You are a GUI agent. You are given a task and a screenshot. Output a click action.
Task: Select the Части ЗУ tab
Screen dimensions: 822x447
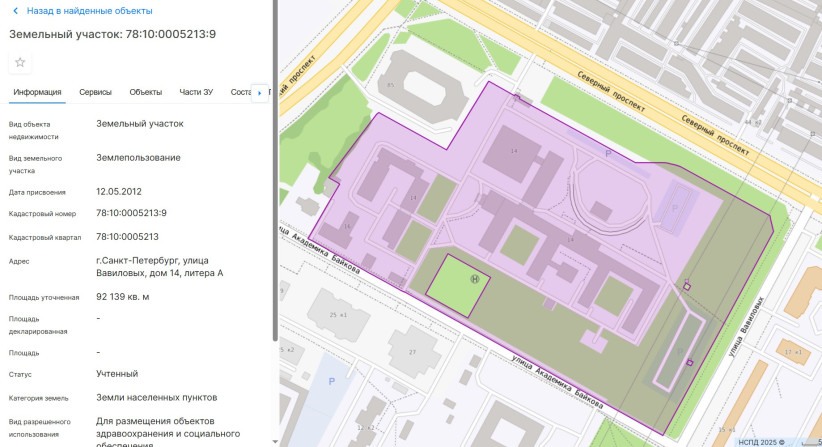pyautogui.click(x=196, y=92)
